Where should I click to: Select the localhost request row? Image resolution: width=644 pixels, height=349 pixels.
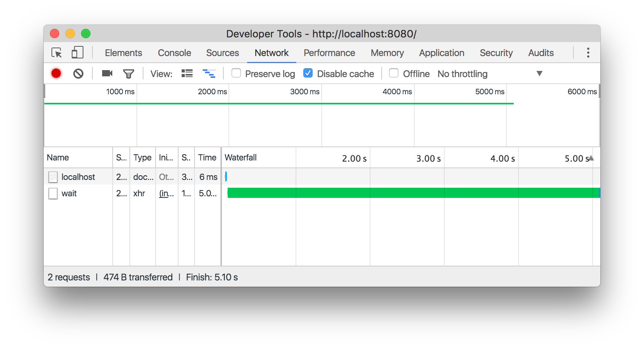coord(322,177)
